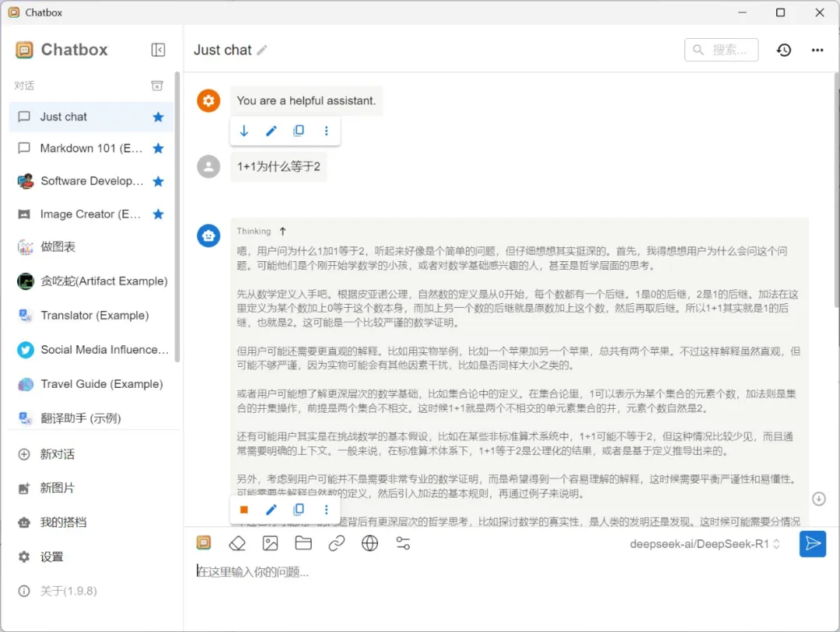Viewport: 840px width, 632px height.
Task: Open conversation settings sliders icon
Action: 403,543
